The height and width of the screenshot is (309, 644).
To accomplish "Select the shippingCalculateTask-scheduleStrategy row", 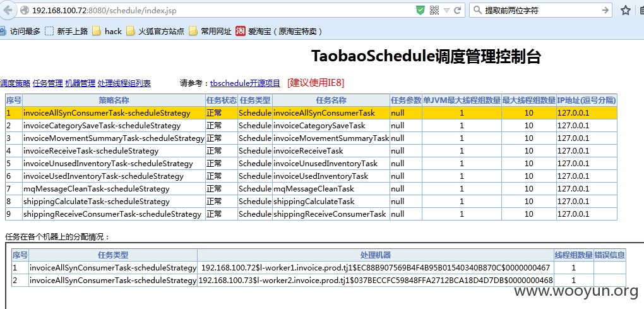I will click(311, 202).
